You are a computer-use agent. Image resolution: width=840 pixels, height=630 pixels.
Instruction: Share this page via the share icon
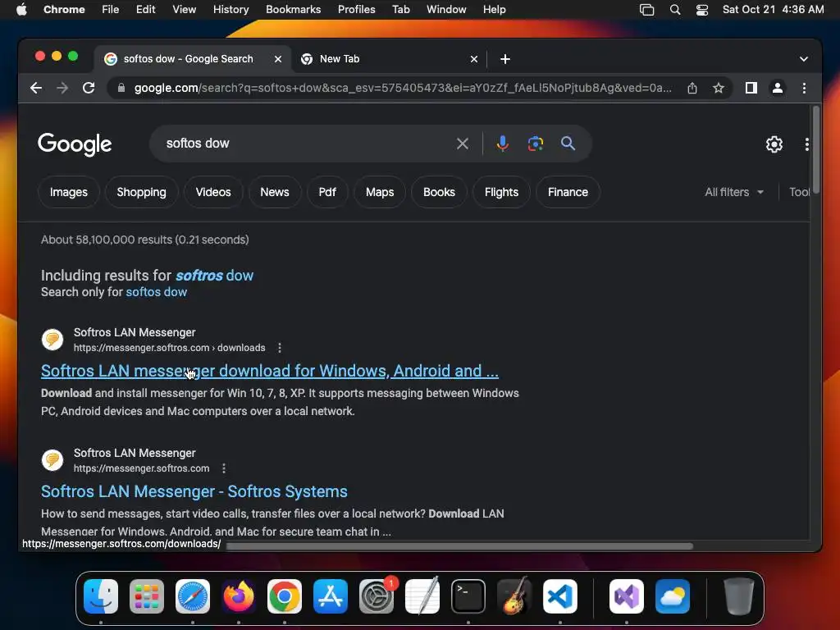tap(692, 88)
